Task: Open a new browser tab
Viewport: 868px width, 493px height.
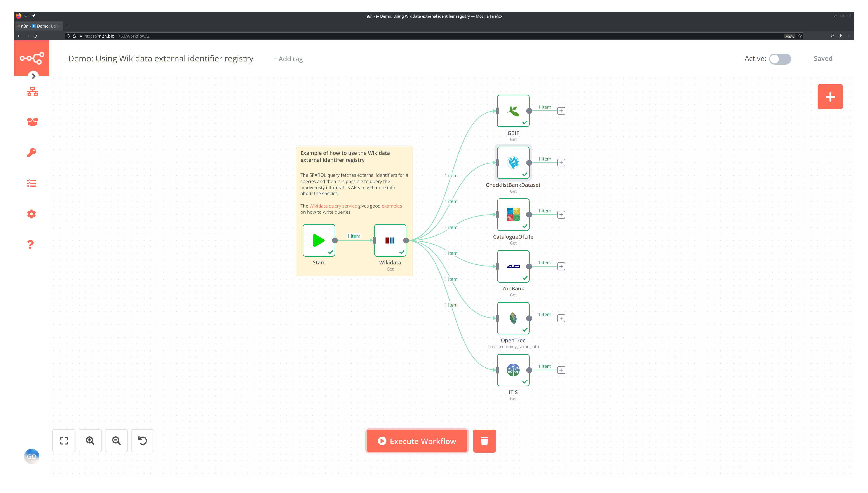Action: (x=68, y=26)
